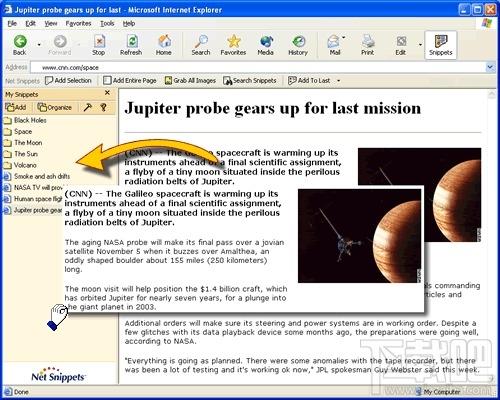This screenshot has height=400, width=500.
Task: Open the File menu
Action: click(x=12, y=23)
